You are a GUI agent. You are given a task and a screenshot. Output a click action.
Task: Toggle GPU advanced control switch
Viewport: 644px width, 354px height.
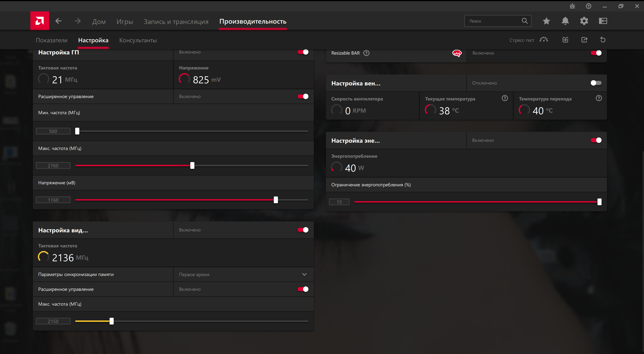(303, 97)
